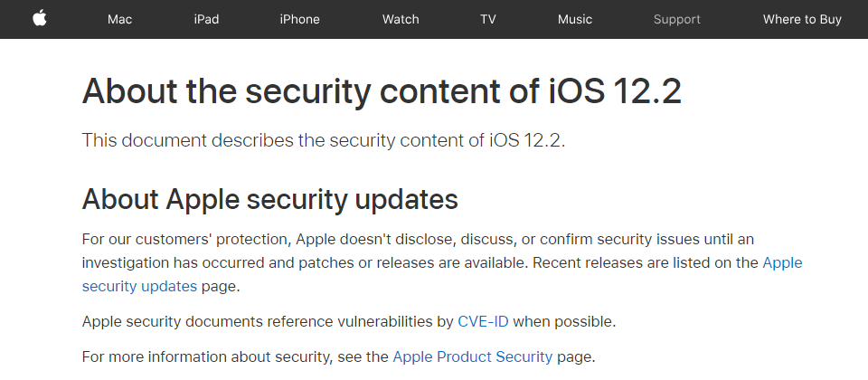Open the CVE-ID link

pos(483,321)
